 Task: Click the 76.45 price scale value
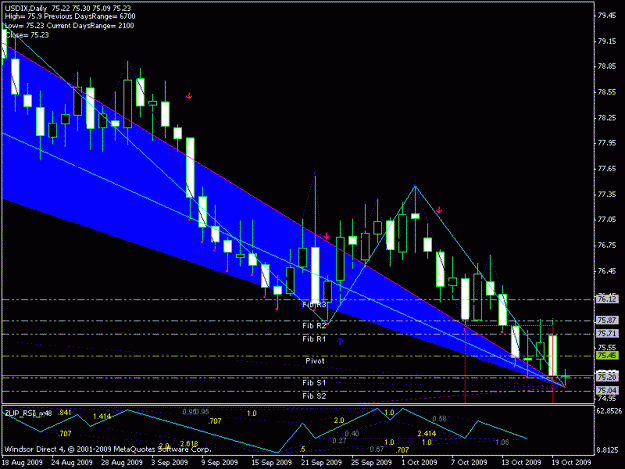tap(607, 271)
